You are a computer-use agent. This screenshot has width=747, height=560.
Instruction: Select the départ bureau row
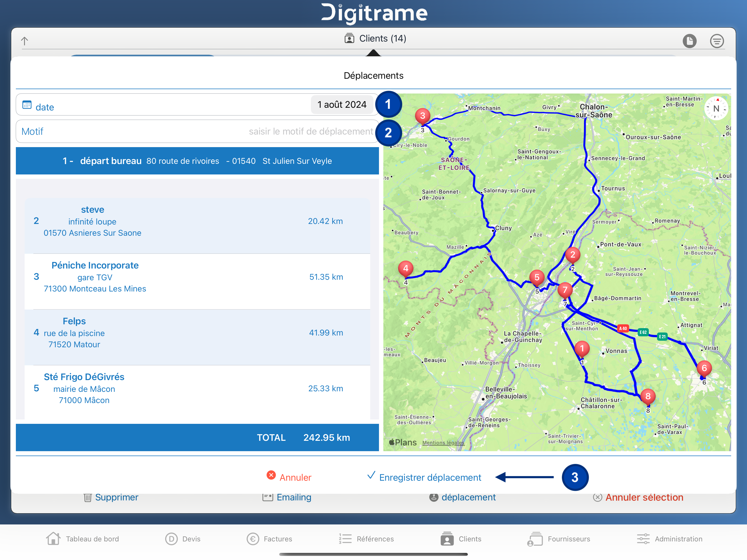(x=197, y=161)
